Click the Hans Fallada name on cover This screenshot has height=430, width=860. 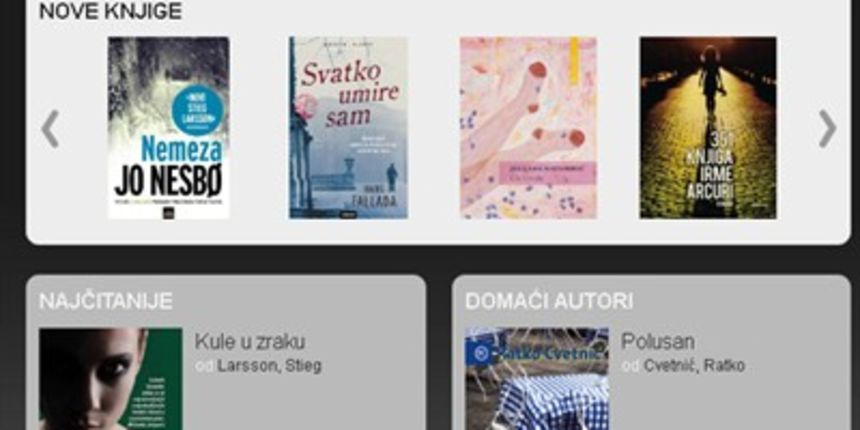tap(376, 197)
